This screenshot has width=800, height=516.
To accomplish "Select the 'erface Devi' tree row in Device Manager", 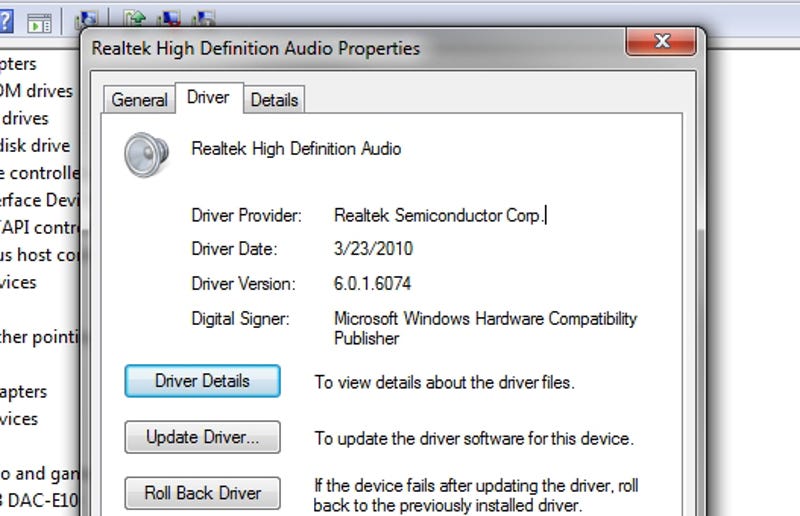I will point(40,200).
